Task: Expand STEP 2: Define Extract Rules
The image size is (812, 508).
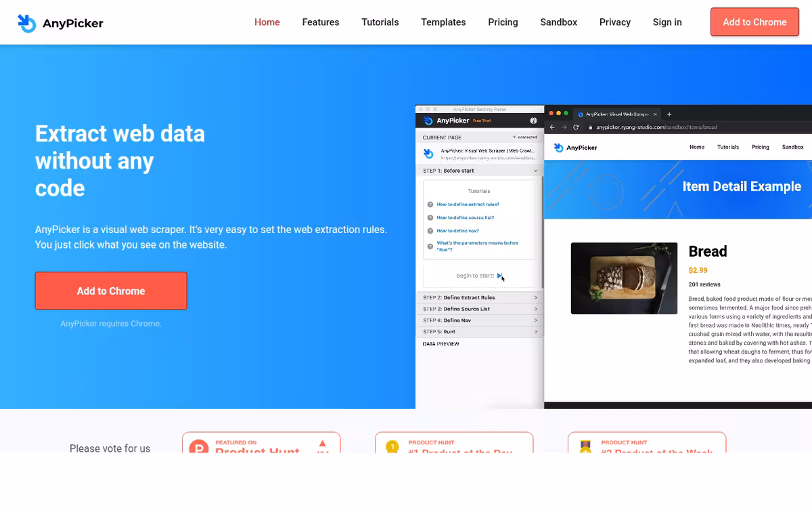Action: point(479,297)
